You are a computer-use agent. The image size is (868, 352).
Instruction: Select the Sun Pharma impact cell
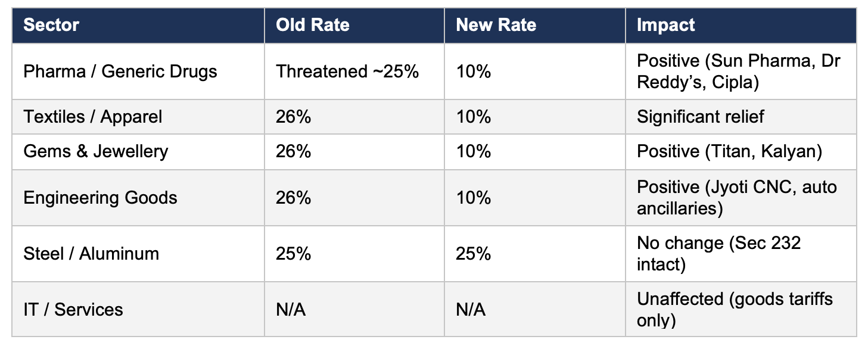click(x=738, y=71)
